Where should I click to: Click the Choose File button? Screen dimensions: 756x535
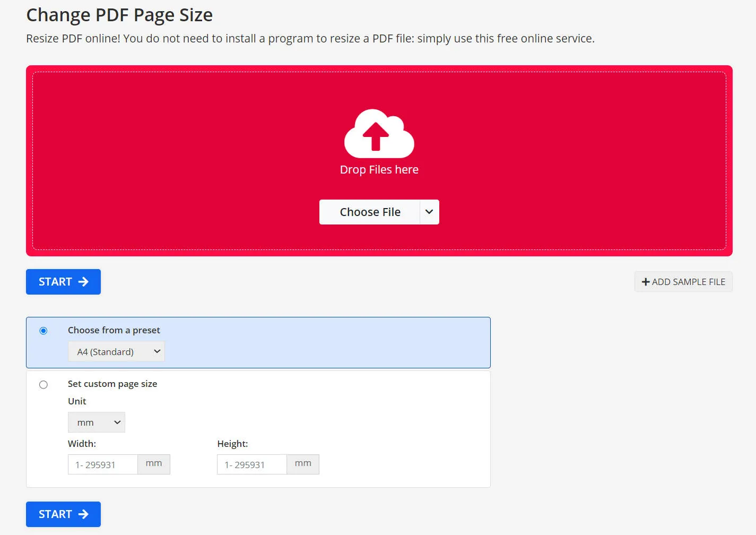[370, 212]
